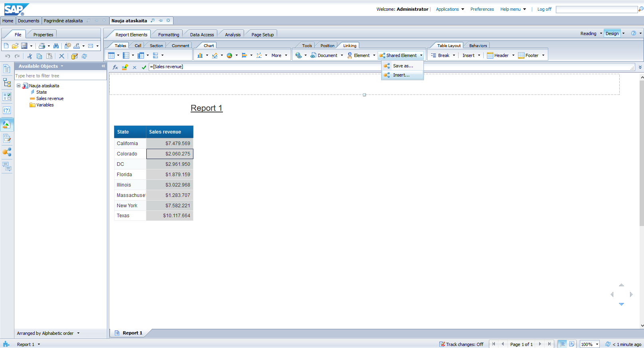Switch to Design mode

612,33
